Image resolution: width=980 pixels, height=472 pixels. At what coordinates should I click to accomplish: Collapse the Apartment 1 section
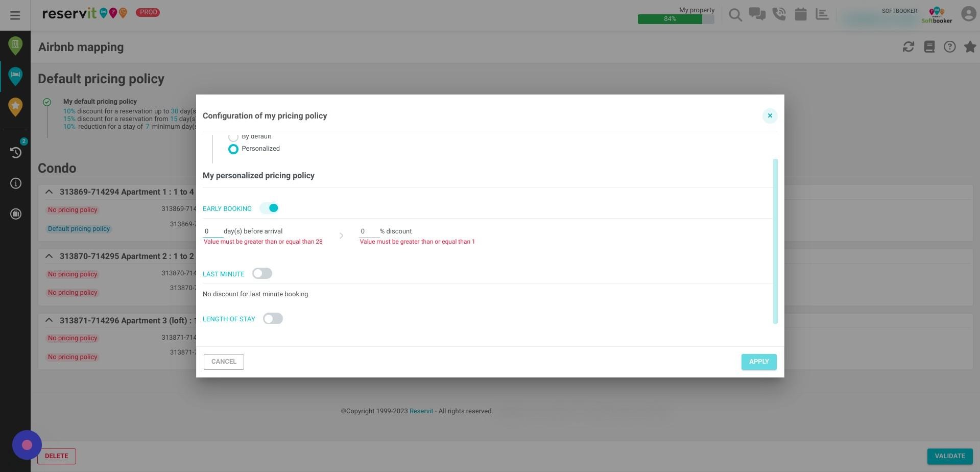(49, 192)
